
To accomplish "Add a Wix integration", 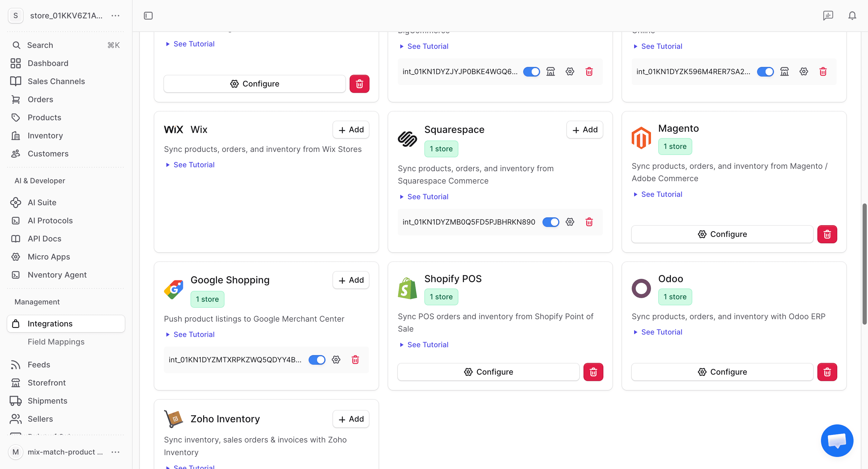I will (351, 130).
